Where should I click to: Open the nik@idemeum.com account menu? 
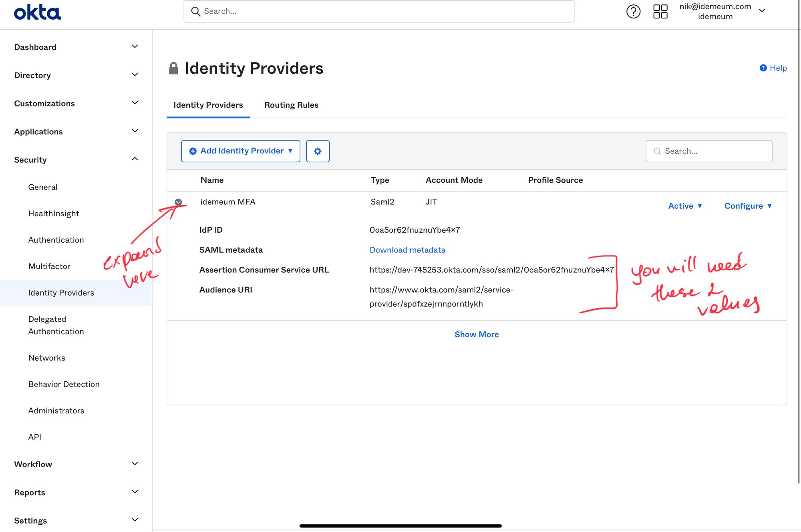point(722,11)
